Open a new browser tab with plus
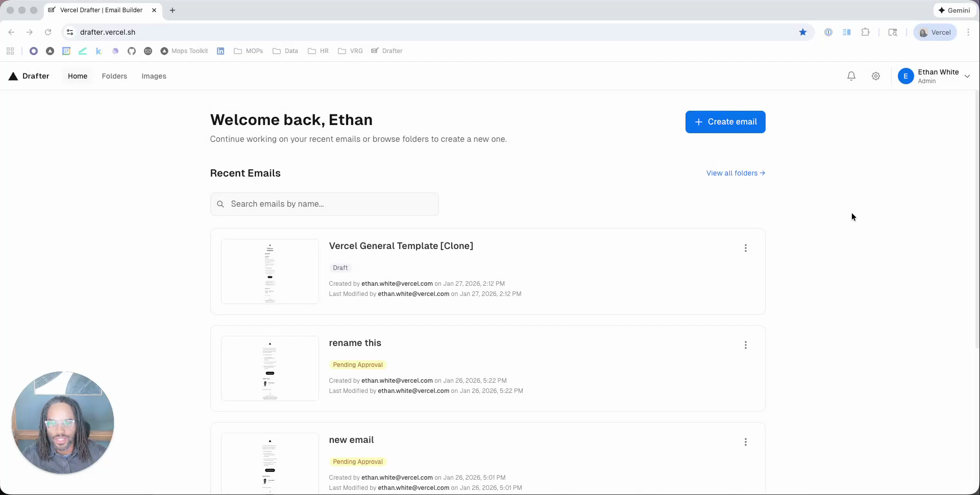Image resolution: width=980 pixels, height=495 pixels. coord(173,10)
